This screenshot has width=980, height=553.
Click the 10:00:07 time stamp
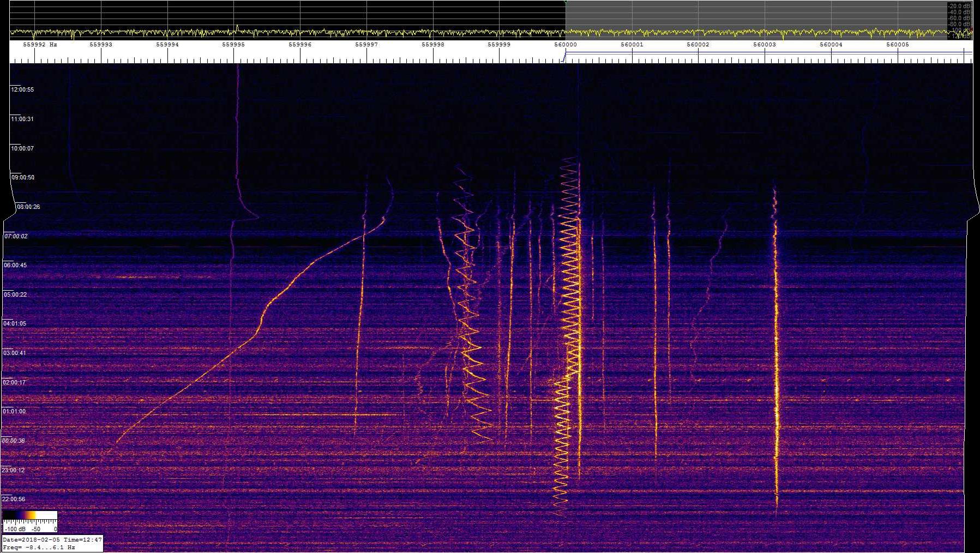click(x=22, y=148)
